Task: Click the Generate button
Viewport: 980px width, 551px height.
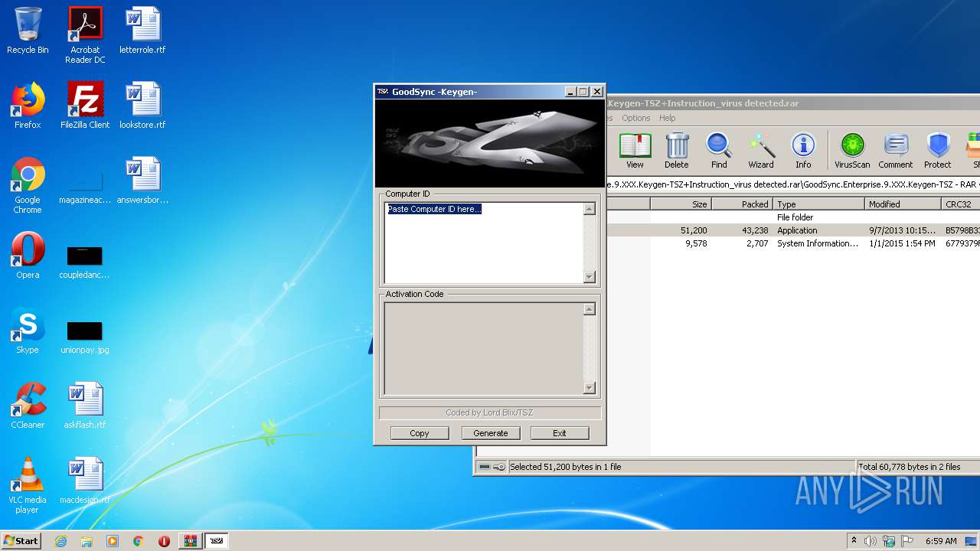Action: pyautogui.click(x=491, y=433)
